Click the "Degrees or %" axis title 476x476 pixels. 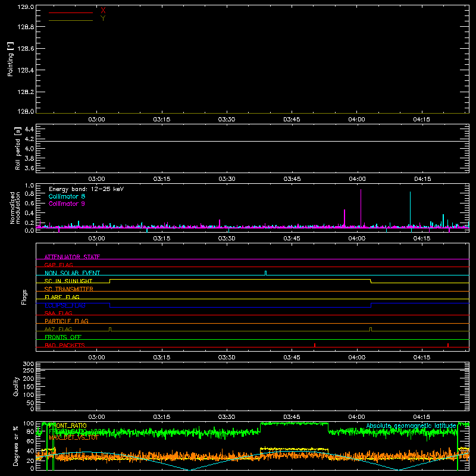pyautogui.click(x=16, y=446)
